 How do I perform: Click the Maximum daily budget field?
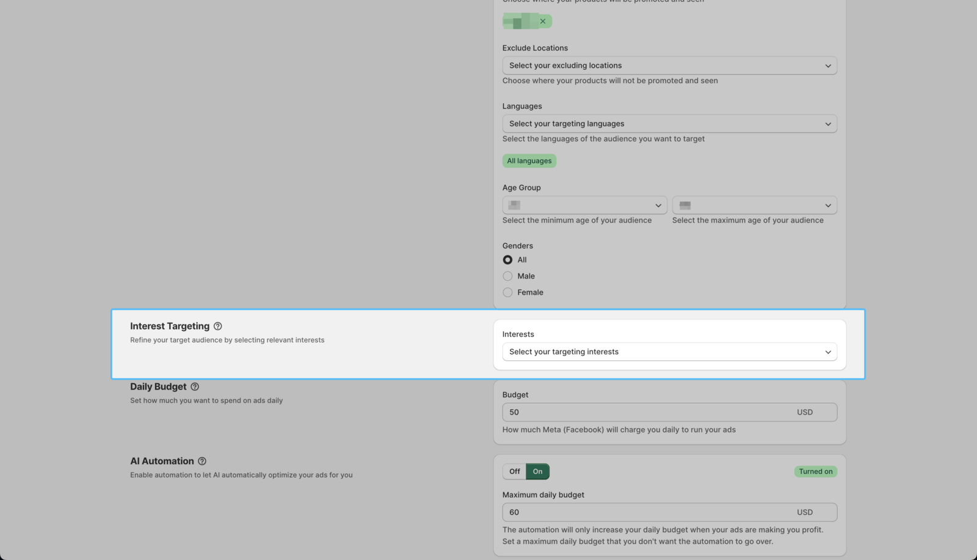coord(647,512)
